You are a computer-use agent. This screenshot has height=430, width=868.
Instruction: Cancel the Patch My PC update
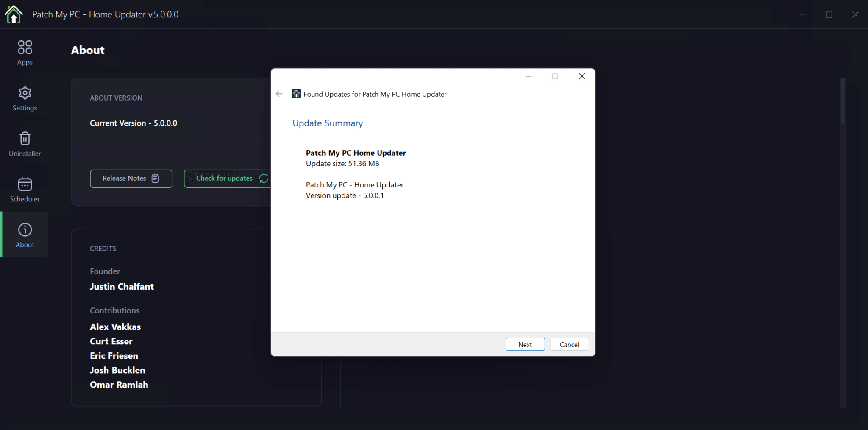pos(569,344)
